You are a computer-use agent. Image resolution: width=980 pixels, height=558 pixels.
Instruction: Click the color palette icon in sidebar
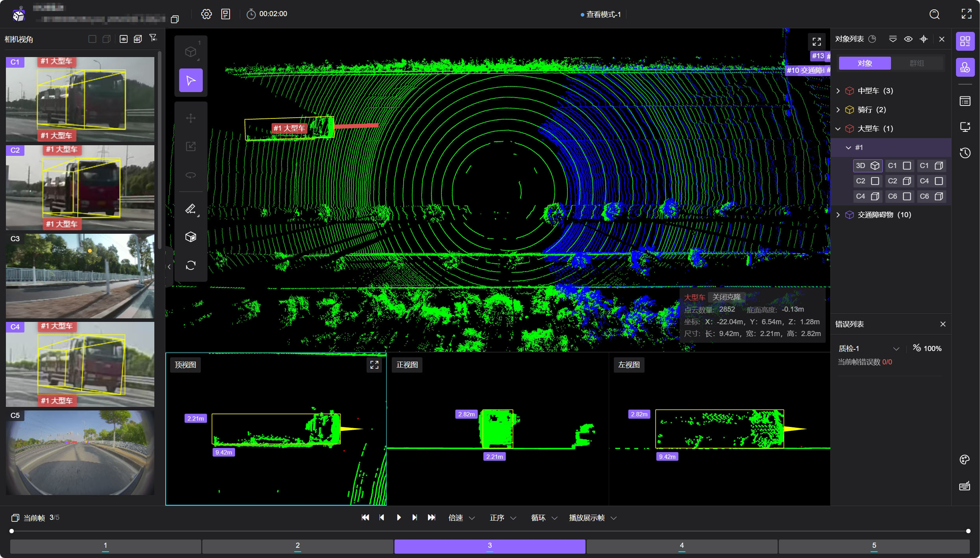[x=965, y=460]
